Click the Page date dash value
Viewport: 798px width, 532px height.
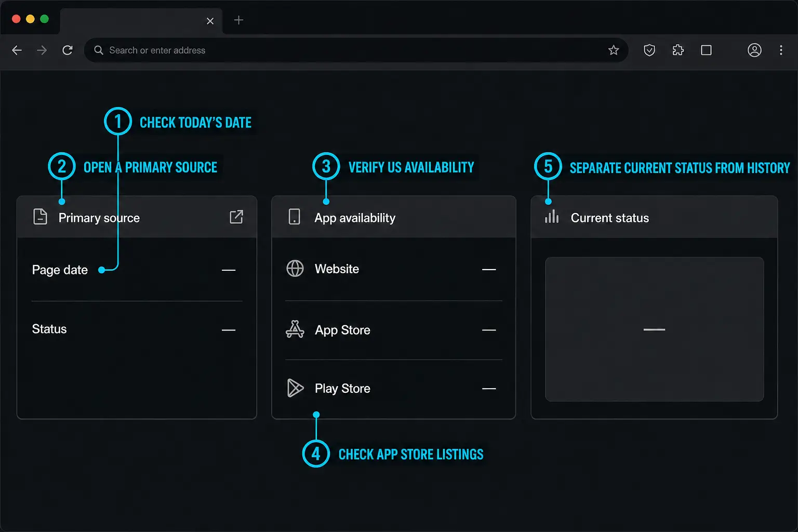229,270
